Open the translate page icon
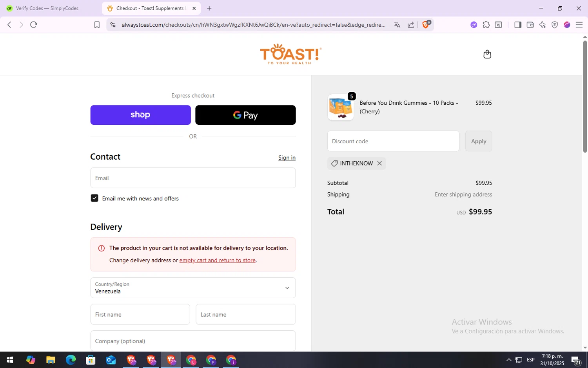 [397, 25]
